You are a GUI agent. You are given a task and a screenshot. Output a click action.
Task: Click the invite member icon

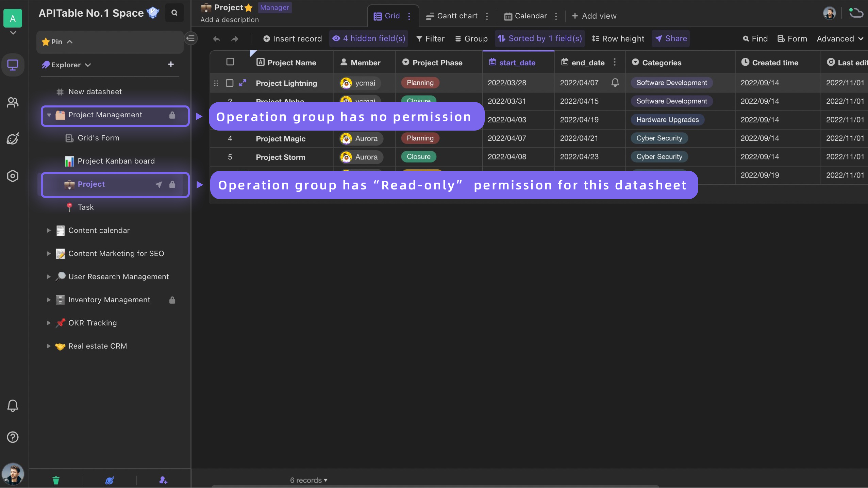[x=163, y=480]
